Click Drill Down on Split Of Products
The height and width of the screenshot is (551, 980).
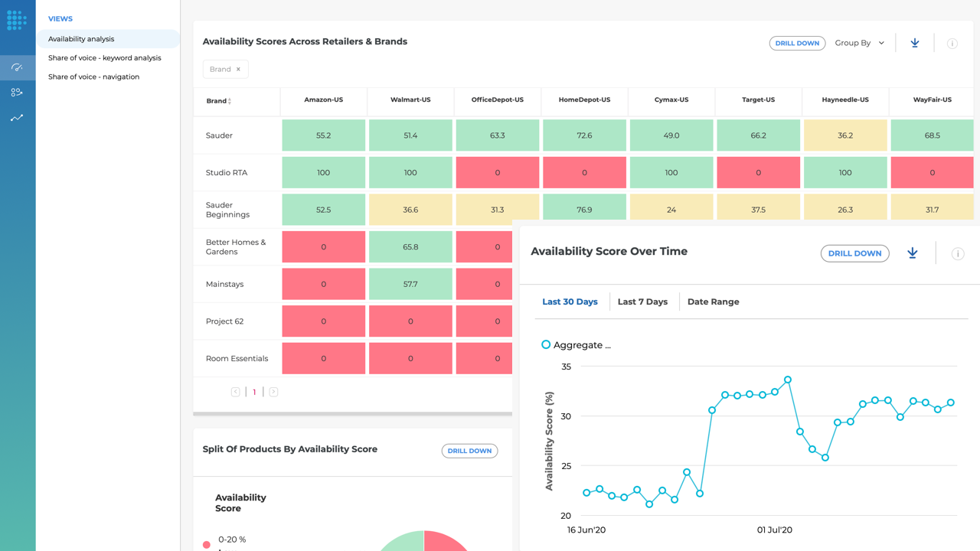tap(469, 451)
